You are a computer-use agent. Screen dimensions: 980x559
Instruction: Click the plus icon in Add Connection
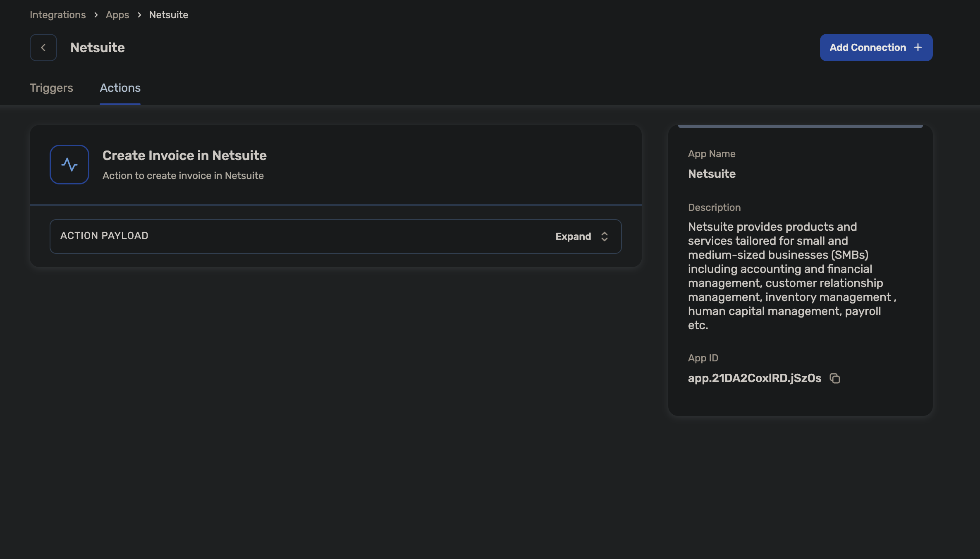point(918,48)
